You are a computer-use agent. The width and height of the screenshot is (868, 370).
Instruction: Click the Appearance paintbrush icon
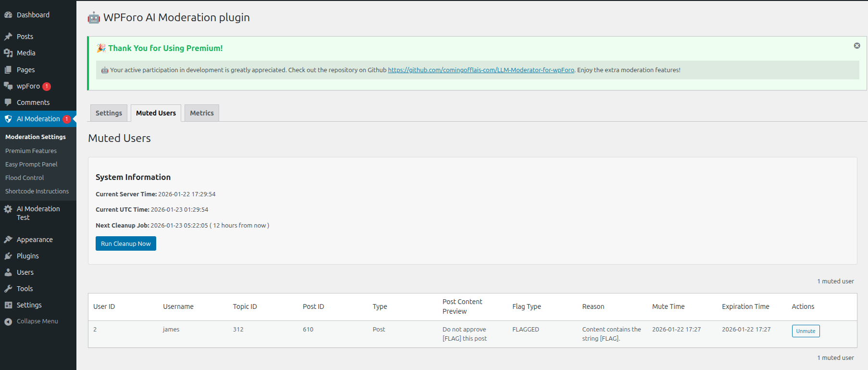point(8,240)
